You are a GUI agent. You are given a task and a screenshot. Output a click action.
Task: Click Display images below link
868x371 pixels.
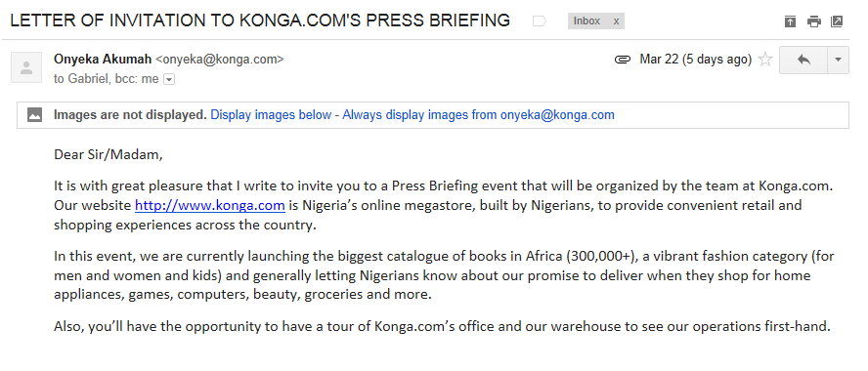click(271, 115)
